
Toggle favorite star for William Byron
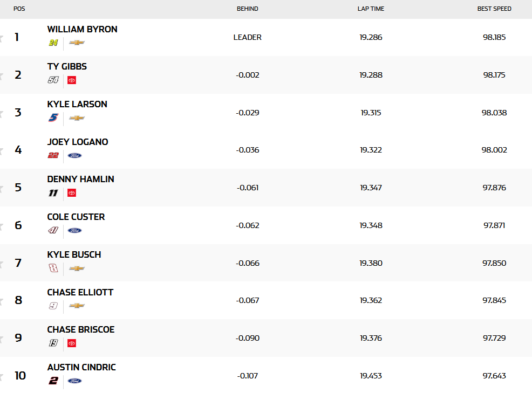[2, 38]
